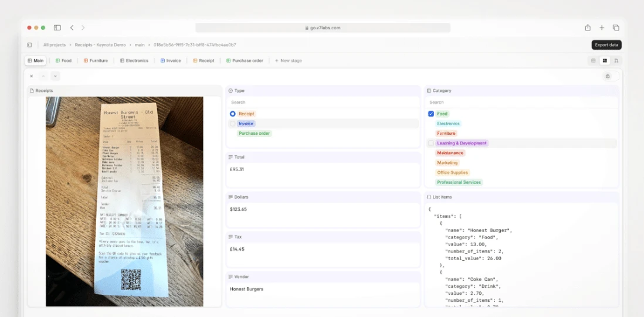Image resolution: width=644 pixels, height=317 pixels.
Task: Click the go.v7labs.com address bar
Action: (323, 28)
